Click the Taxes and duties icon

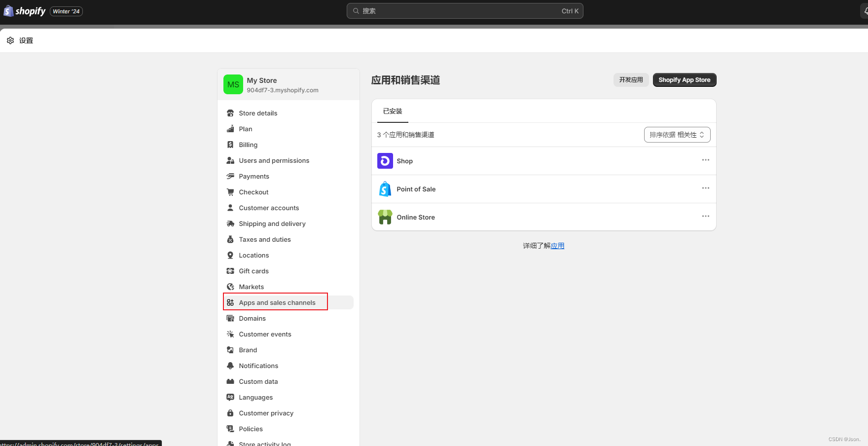[x=230, y=239]
